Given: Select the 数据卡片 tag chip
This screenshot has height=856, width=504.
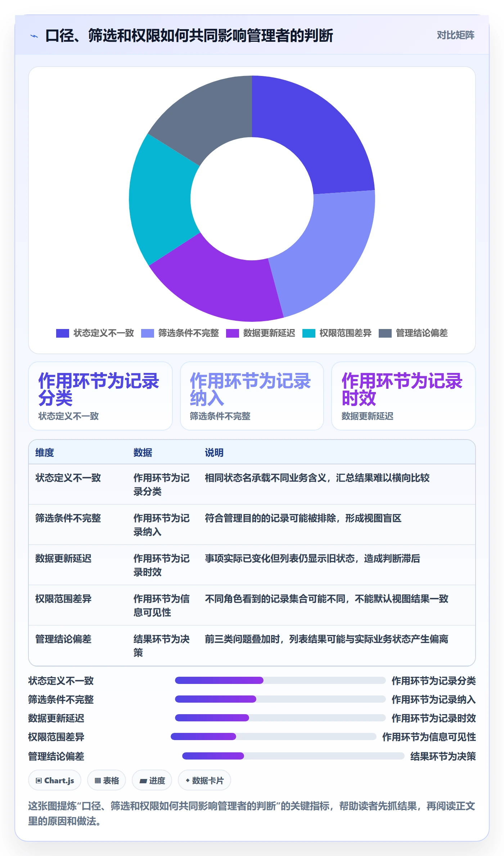Looking at the screenshot, I should tap(204, 780).
